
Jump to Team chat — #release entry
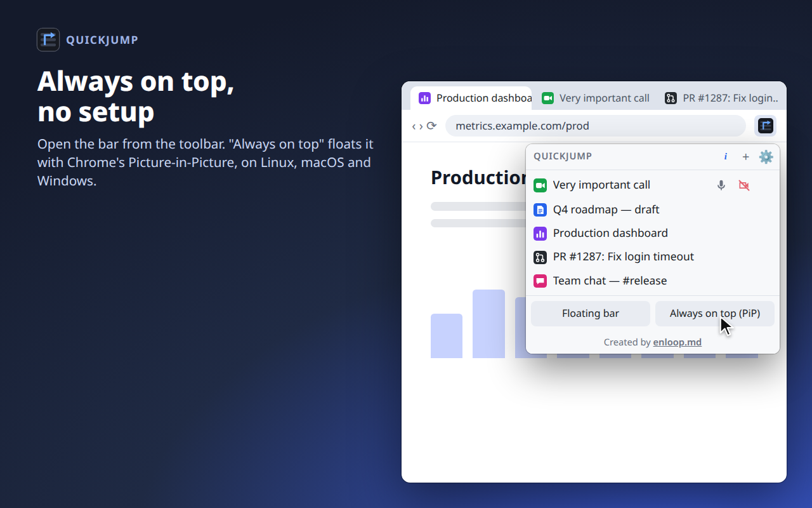[653, 281]
